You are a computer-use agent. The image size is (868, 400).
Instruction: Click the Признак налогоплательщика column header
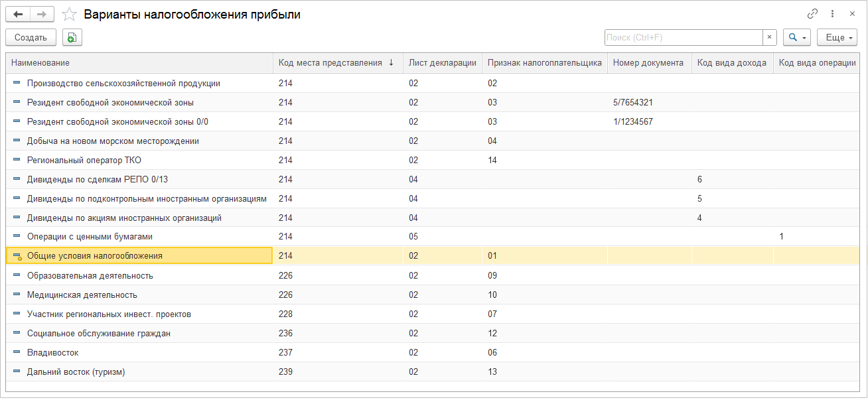tap(544, 63)
